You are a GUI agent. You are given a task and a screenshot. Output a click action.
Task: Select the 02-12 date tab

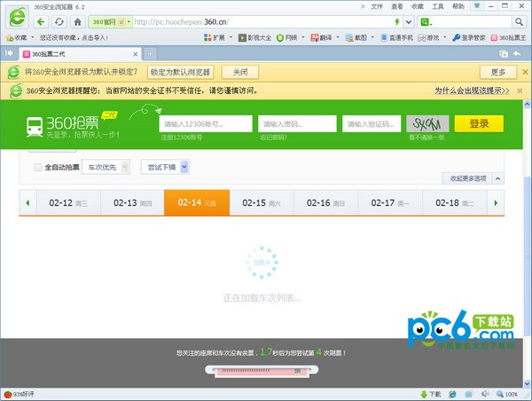[68, 202]
